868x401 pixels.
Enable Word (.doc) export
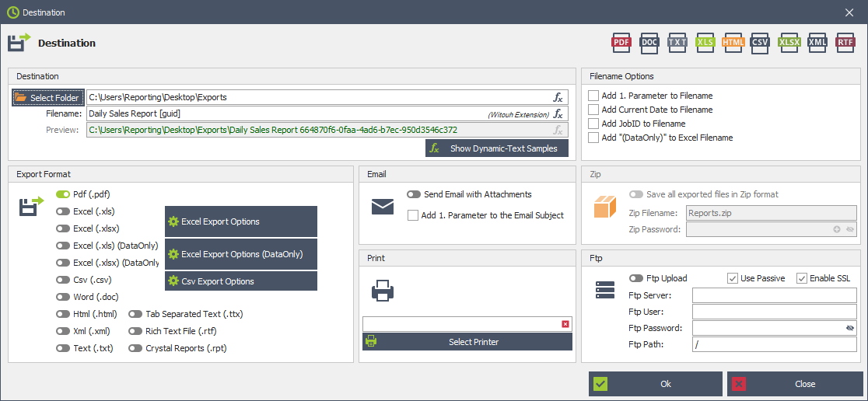point(63,297)
